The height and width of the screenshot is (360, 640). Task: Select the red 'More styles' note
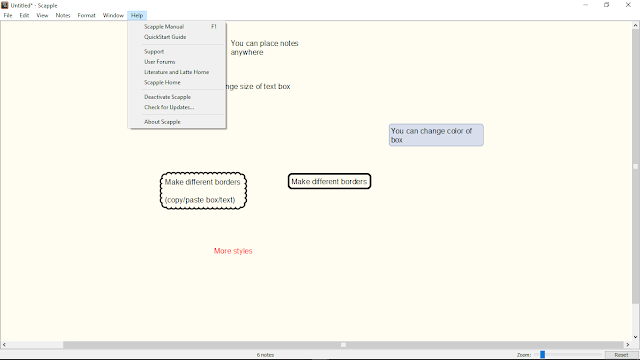pos(233,251)
